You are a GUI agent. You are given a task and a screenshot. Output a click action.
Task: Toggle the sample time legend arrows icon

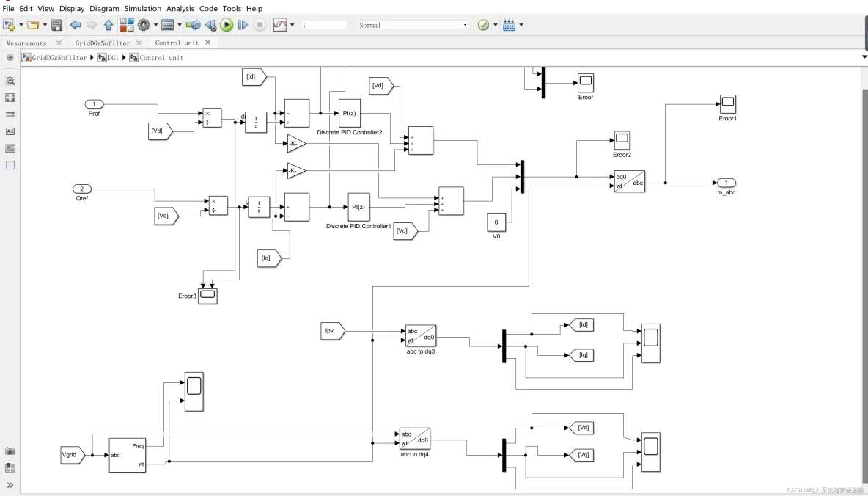tap(10, 114)
